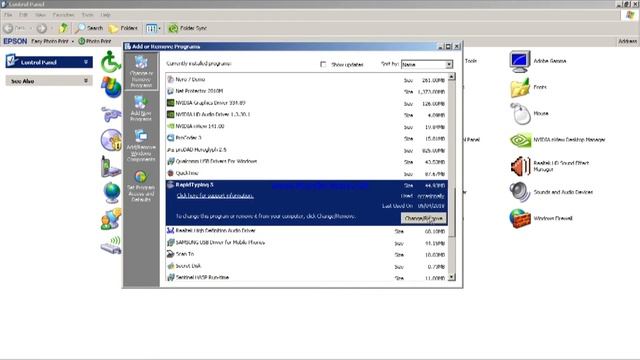
Task: Click Change/Remove button for RapidTyping 5
Action: (x=423, y=218)
